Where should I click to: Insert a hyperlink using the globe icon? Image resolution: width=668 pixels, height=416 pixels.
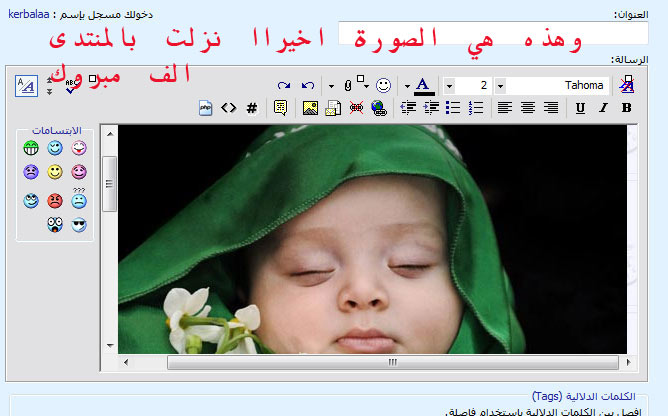coord(378,108)
